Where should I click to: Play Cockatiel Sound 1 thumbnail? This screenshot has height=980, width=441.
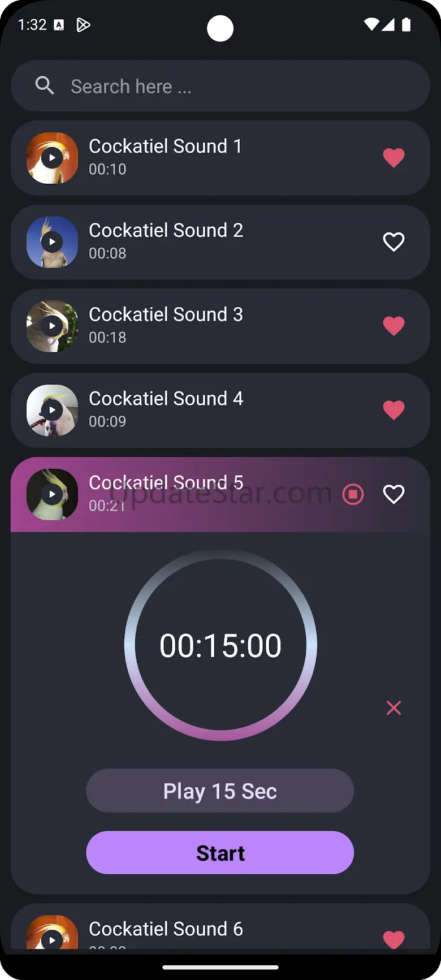(52, 158)
